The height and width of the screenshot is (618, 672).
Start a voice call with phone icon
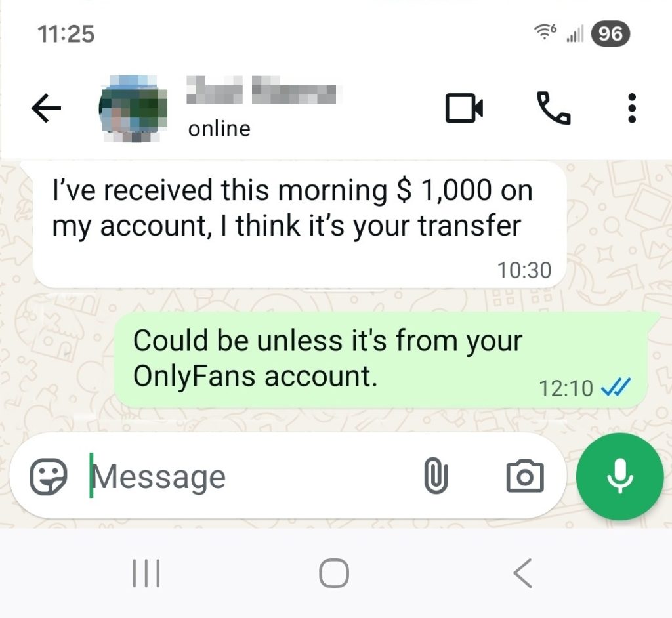click(553, 108)
